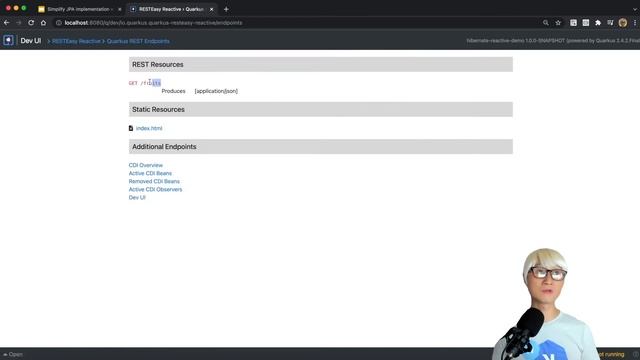Screen dimensions: 640x360
Task: Click the localhost address bar URL
Action: pos(153,23)
